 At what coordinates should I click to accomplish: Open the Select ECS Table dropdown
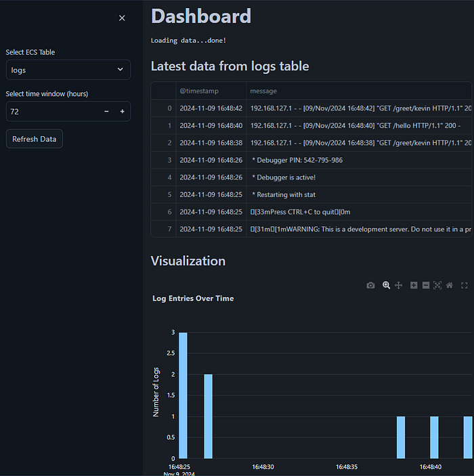[x=68, y=70]
